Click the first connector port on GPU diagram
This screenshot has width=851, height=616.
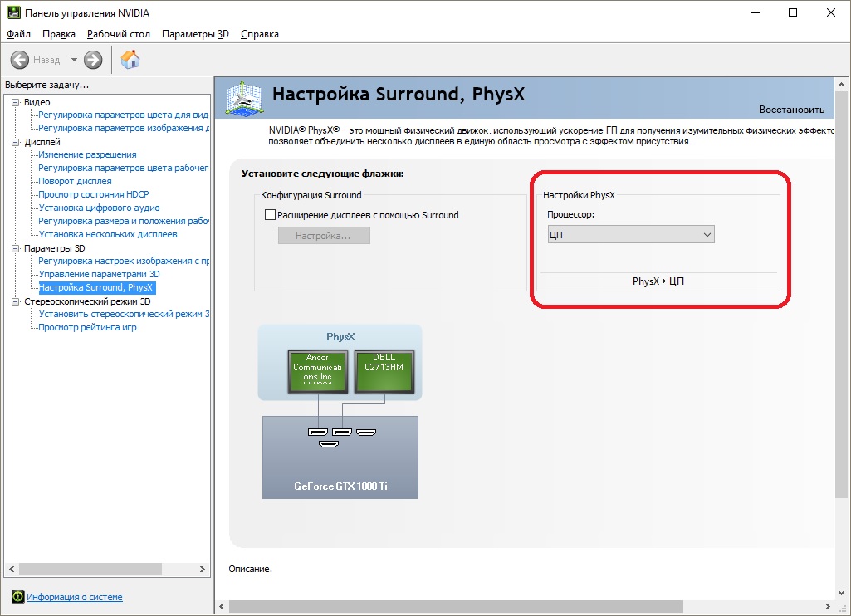317,432
